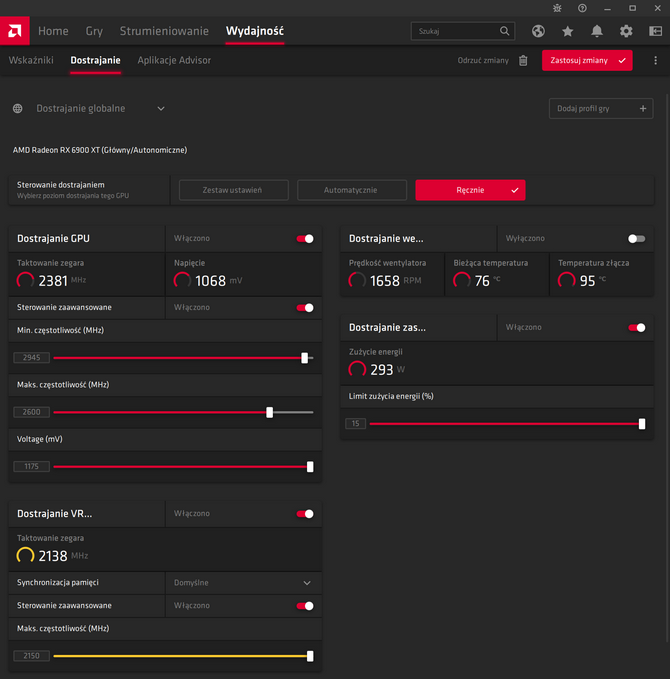Open favorites star icon

(x=567, y=31)
